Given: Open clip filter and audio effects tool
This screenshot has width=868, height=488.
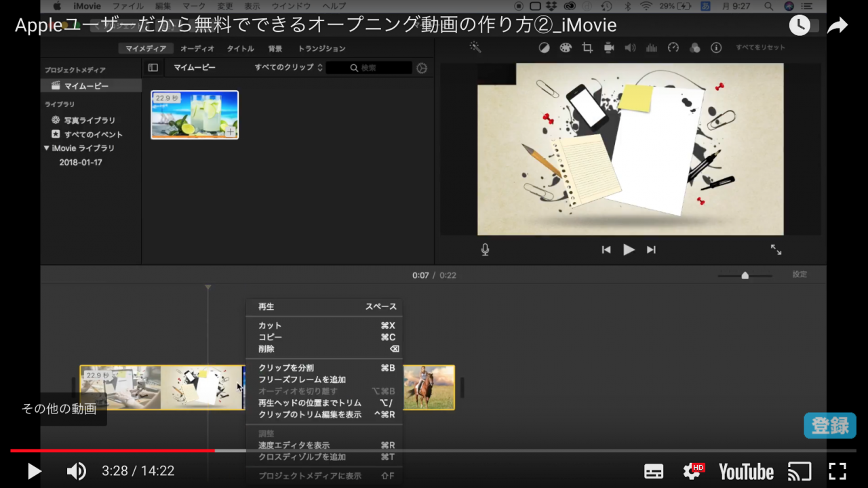Looking at the screenshot, I should point(694,48).
